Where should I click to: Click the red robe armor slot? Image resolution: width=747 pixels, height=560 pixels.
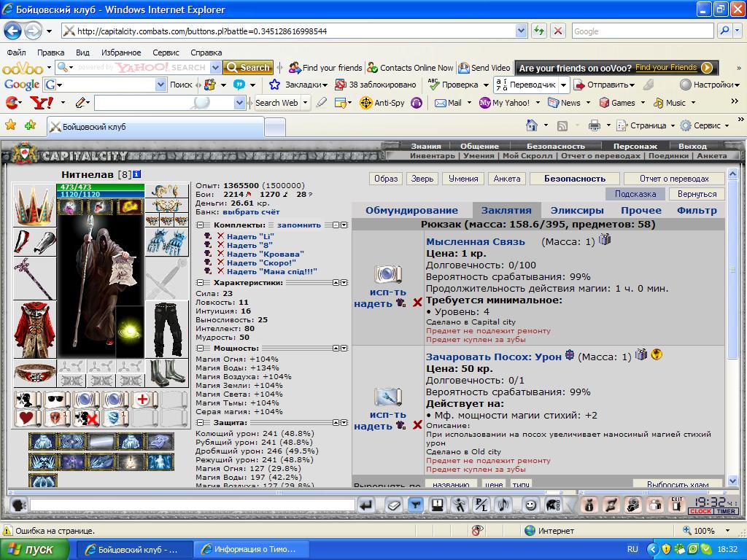[x=34, y=330]
